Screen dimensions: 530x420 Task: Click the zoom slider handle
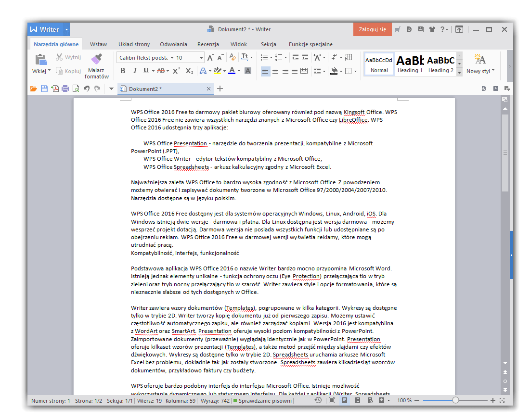click(455, 400)
